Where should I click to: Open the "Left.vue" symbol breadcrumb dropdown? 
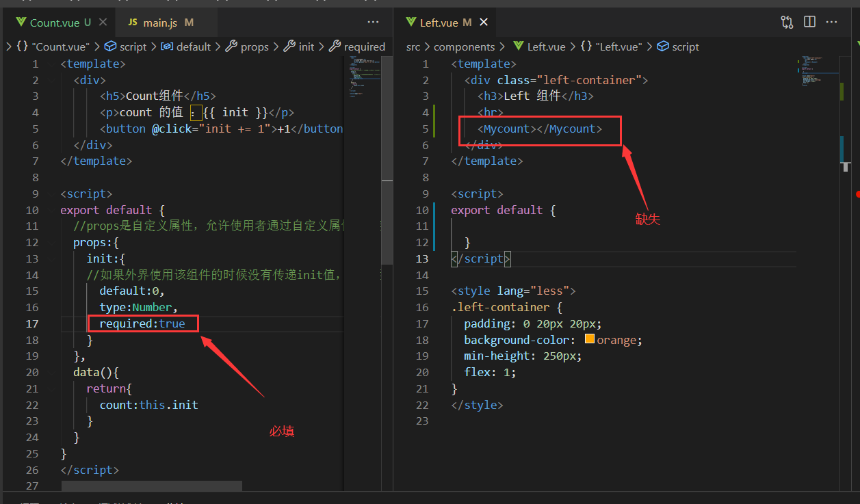618,47
